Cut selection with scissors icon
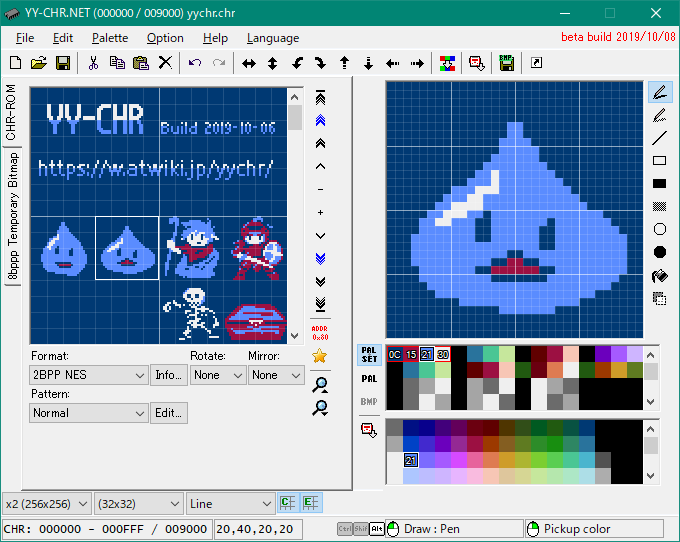Screen dimensions: 680x542 pyautogui.click(x=93, y=63)
